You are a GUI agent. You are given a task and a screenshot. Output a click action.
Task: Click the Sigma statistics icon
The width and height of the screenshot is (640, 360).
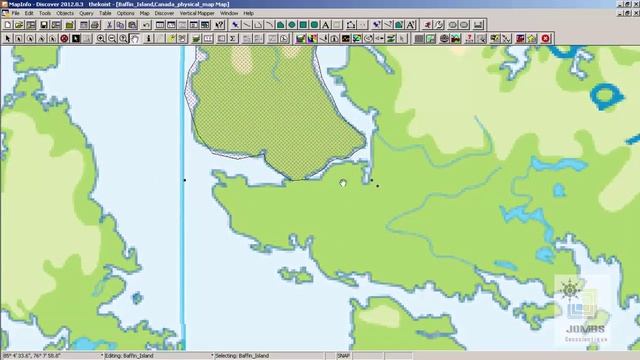pos(233,38)
